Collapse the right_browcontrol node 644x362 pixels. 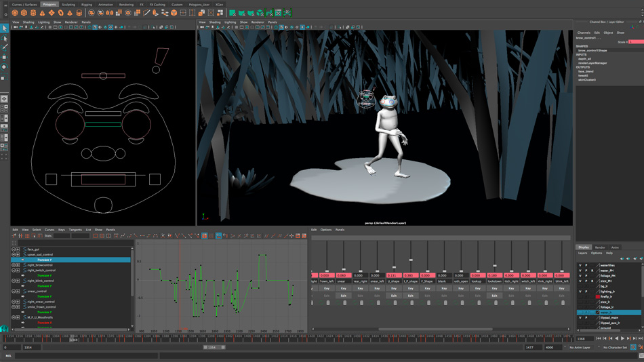(x=13, y=265)
